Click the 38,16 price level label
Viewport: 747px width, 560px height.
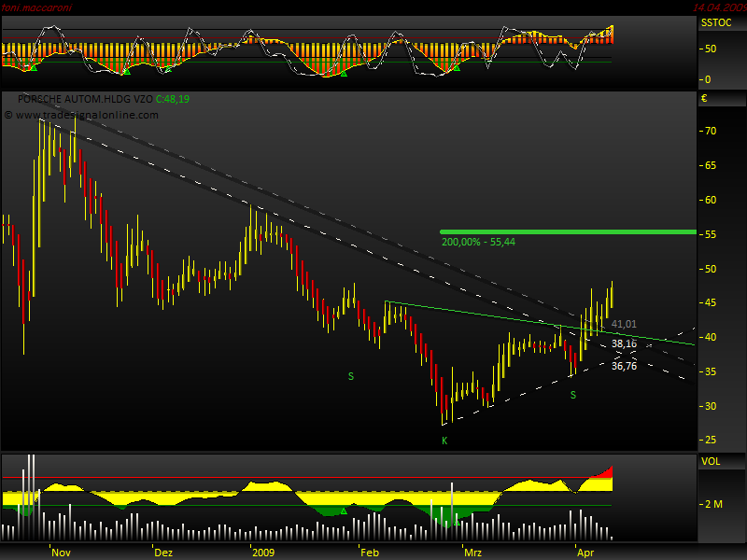tap(624, 343)
